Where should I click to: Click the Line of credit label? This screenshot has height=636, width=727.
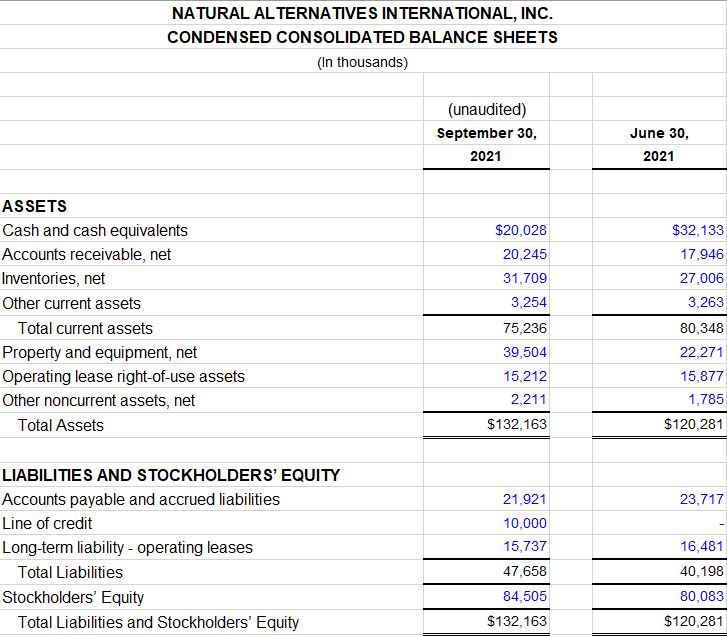[x=47, y=523]
